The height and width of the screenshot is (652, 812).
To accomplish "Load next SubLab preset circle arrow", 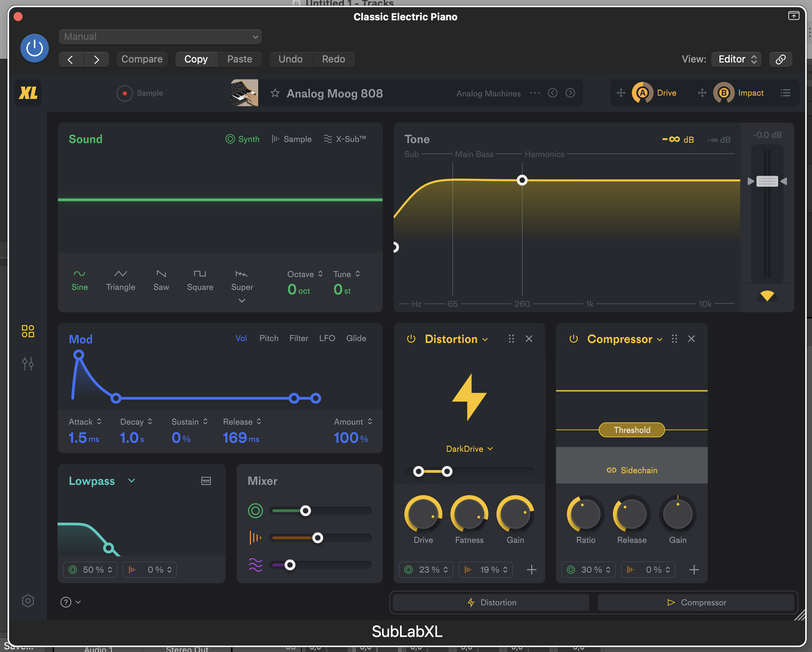I will pos(570,93).
